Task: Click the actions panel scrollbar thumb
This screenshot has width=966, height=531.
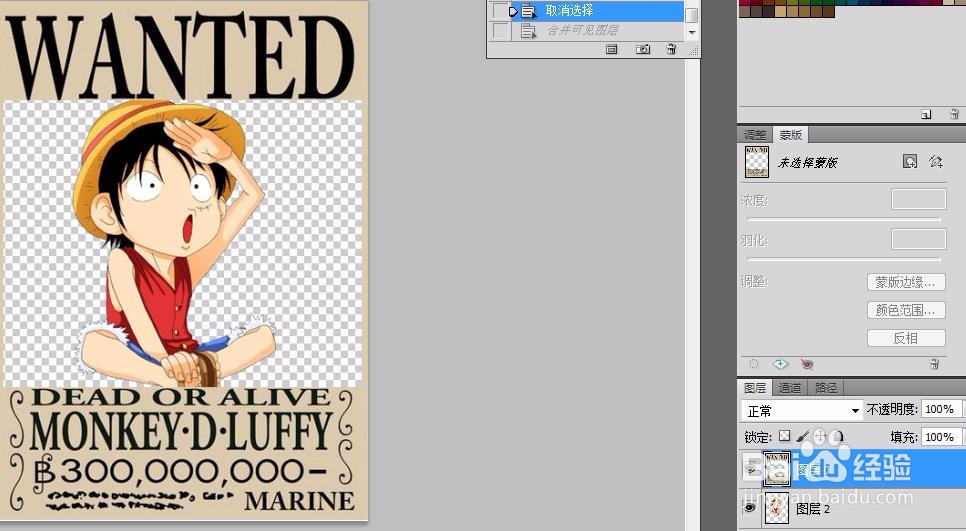Action: (692, 14)
